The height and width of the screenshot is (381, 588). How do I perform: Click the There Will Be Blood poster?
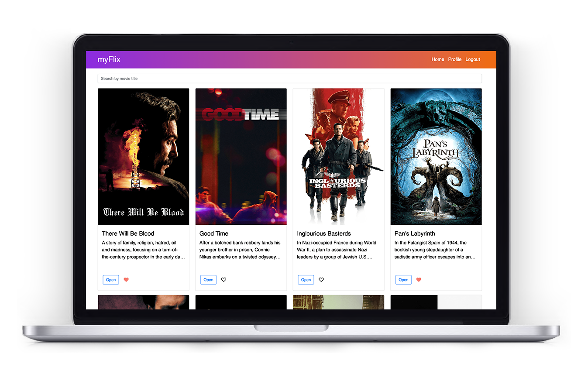click(x=144, y=157)
